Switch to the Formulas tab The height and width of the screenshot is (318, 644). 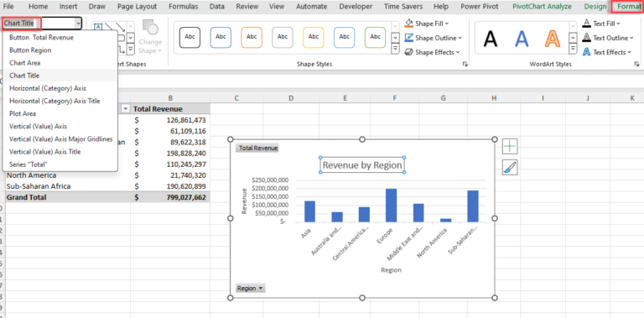coord(183,6)
